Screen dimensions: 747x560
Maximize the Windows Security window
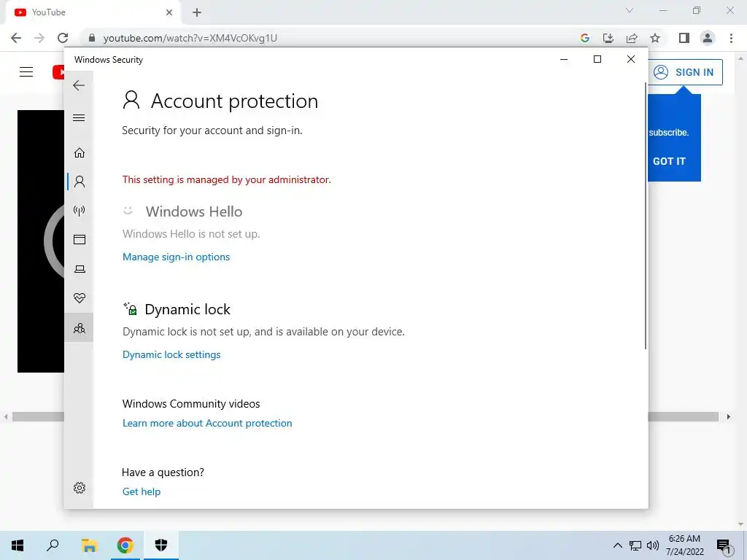click(597, 60)
